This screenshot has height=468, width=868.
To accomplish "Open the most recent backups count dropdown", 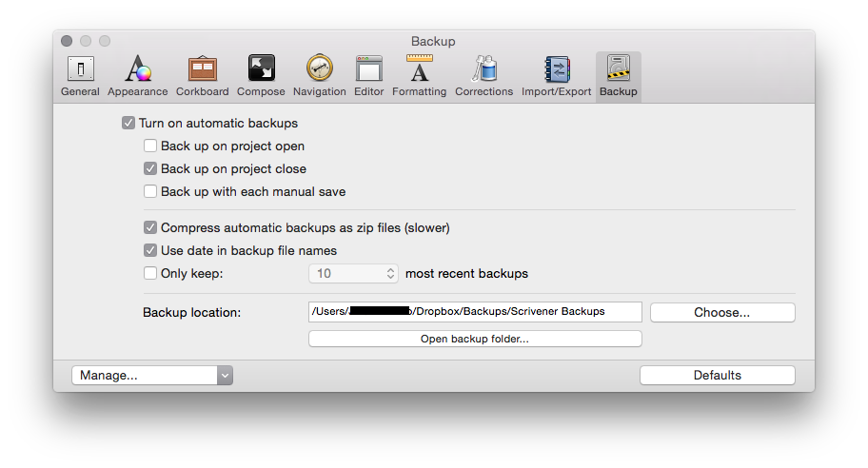I will point(353,273).
